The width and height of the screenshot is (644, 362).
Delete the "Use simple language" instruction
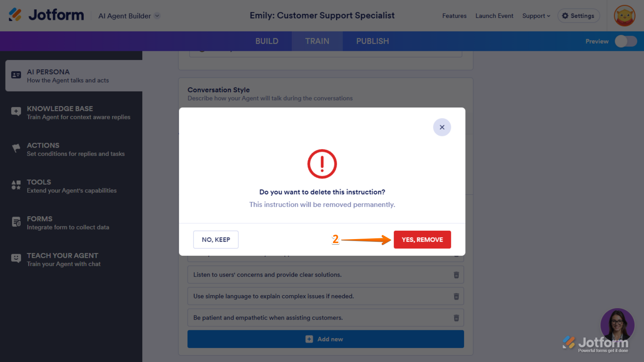click(x=456, y=296)
